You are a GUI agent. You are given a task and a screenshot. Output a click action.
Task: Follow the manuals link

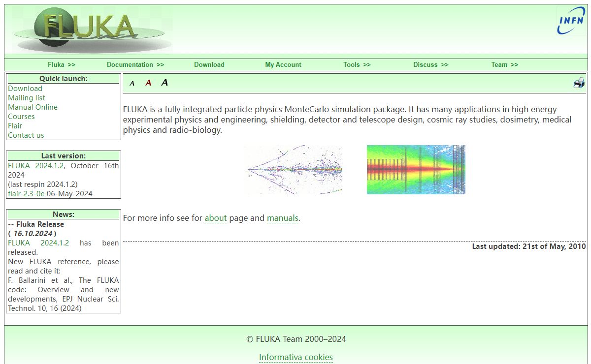click(x=283, y=218)
